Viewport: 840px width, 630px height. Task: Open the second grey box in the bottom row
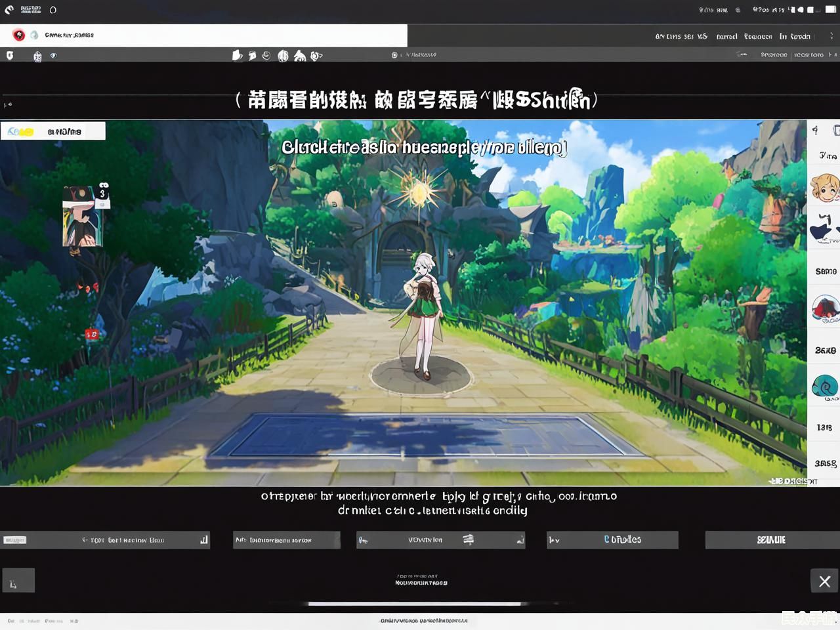coord(287,540)
